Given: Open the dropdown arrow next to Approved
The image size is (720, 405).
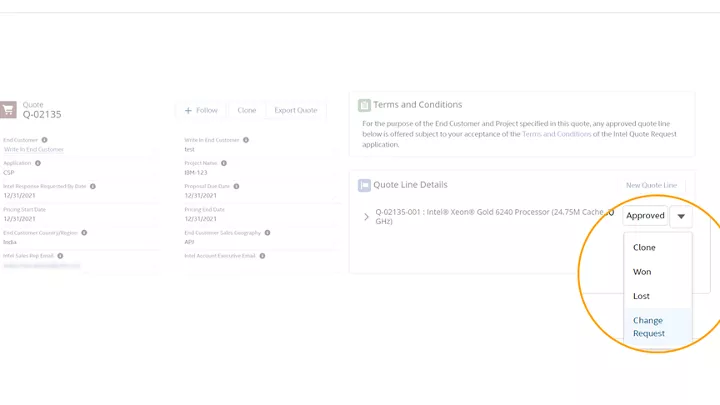Looking at the screenshot, I should 681,216.
